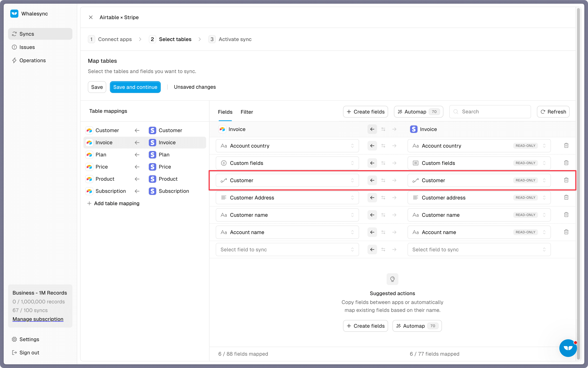This screenshot has width=588, height=368.
Task: Click top Create fields button
Action: click(x=365, y=112)
